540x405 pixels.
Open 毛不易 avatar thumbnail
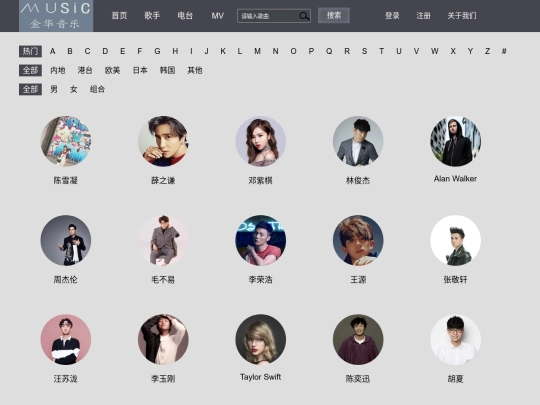coord(163,240)
